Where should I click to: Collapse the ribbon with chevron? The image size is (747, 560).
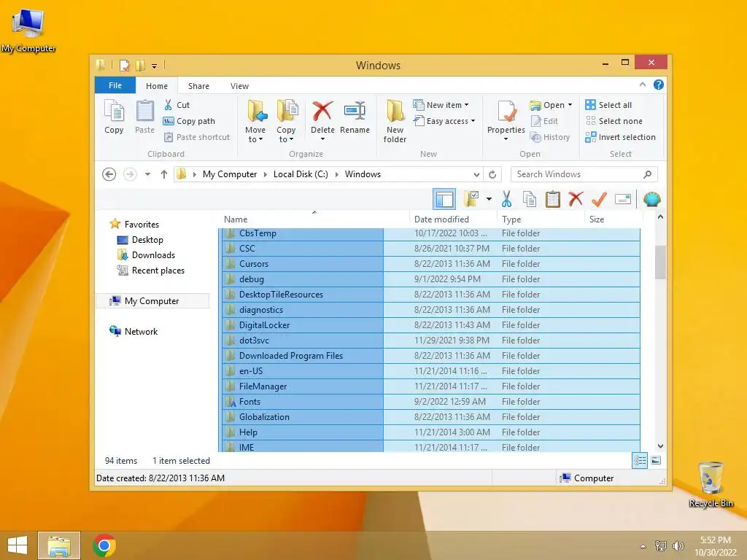643,85
